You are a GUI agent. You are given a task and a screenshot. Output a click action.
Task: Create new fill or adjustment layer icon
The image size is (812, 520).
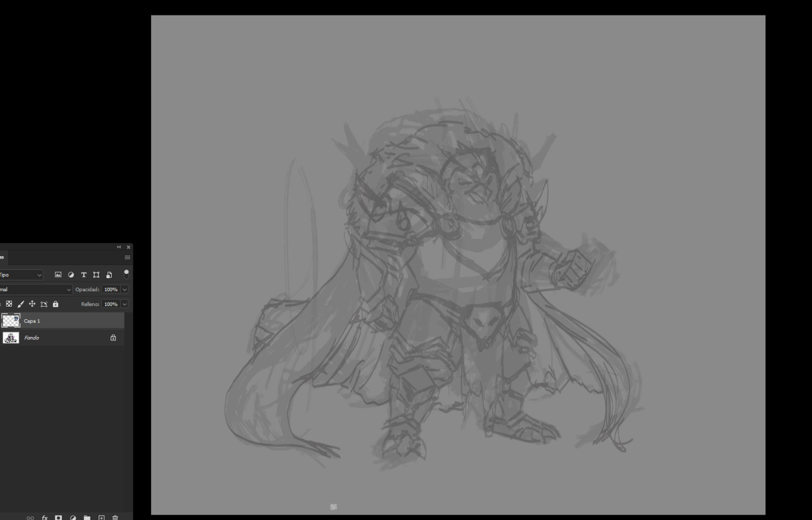click(x=73, y=517)
